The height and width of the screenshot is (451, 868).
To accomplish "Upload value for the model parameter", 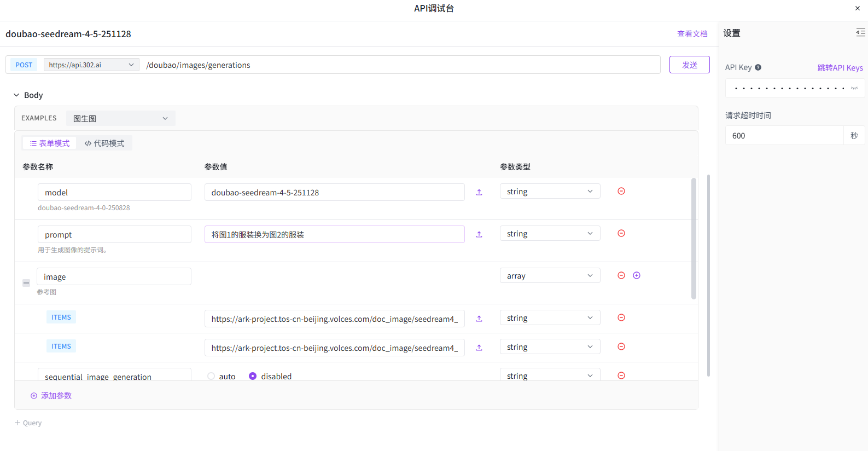I will [479, 192].
